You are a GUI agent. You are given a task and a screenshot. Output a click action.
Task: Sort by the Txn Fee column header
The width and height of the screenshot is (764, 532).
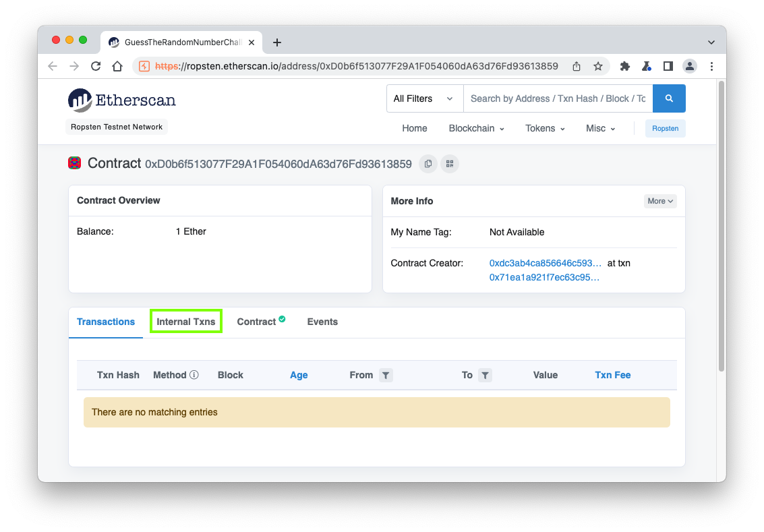coord(612,375)
